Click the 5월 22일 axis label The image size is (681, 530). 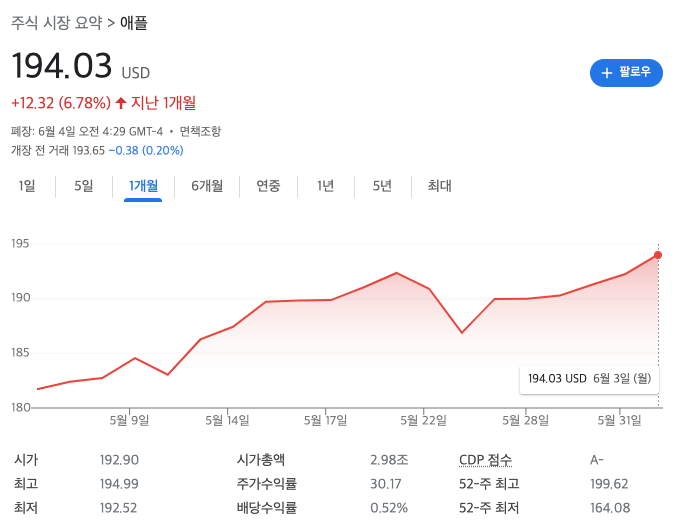click(x=423, y=421)
